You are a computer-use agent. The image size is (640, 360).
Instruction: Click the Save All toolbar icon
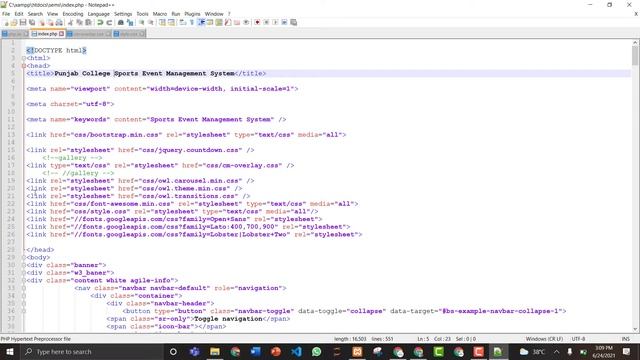click(x=32, y=22)
